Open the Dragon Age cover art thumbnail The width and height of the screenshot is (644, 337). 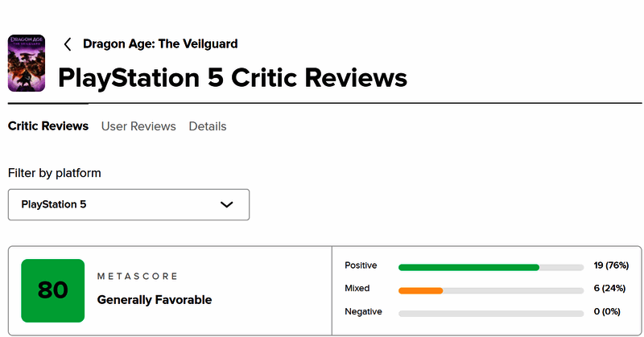point(27,63)
